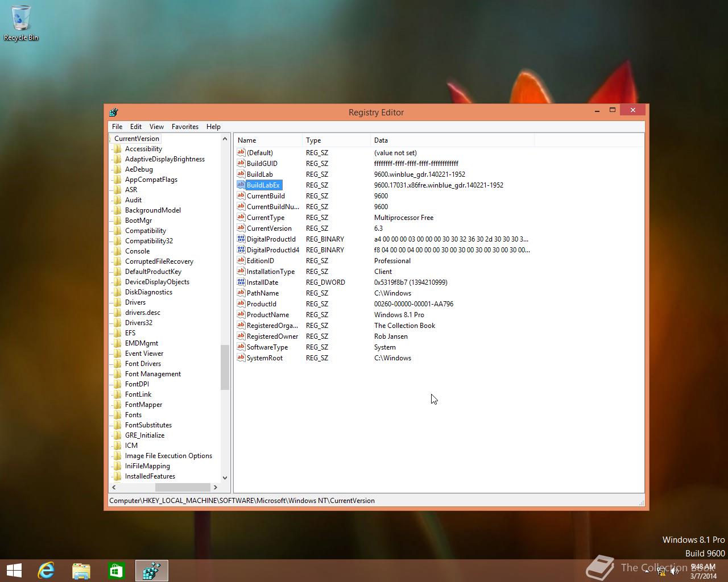Click the 'Windows 8.1 Pro' data cell
The width and height of the screenshot is (728, 582).
point(399,314)
